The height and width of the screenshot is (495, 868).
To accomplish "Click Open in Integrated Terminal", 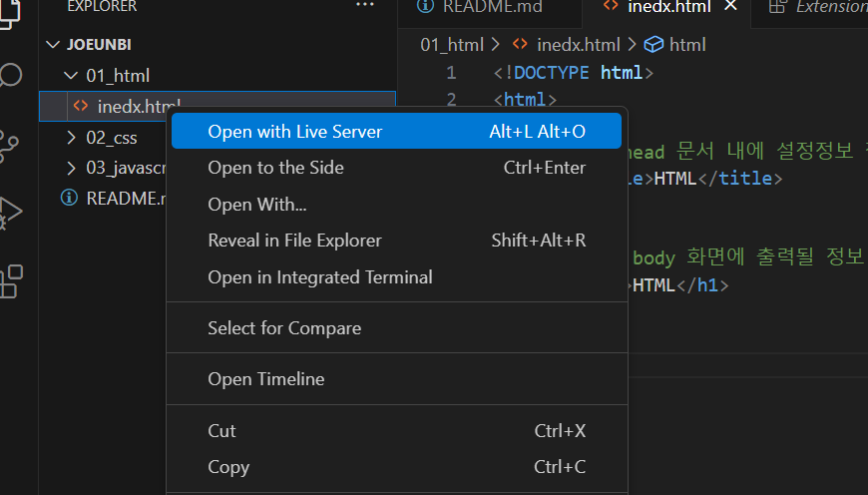I will tap(319, 276).
